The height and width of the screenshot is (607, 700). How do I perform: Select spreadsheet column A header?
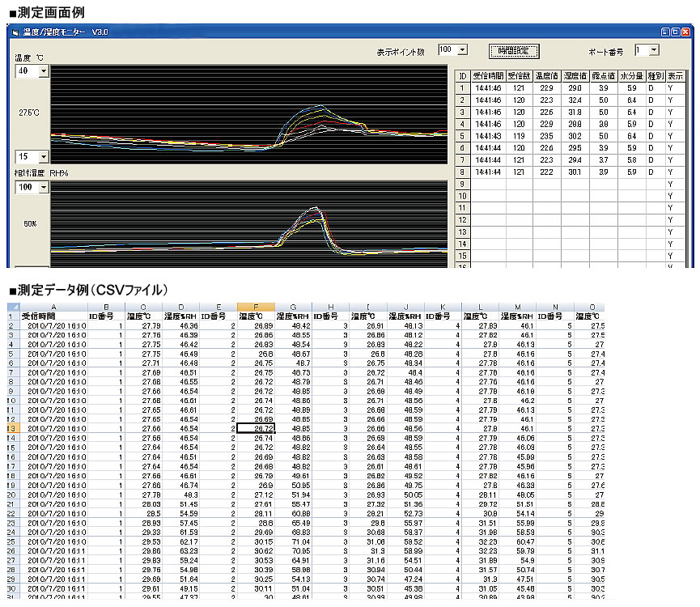coord(53,307)
